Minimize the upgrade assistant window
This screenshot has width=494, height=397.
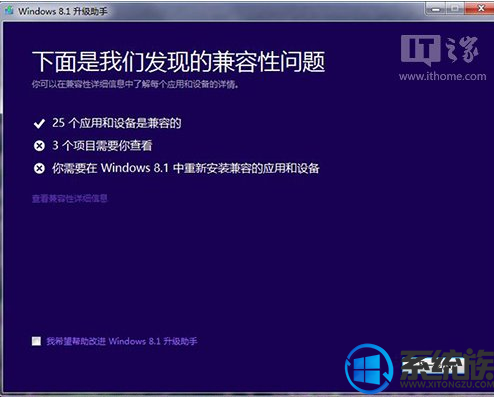coord(435,9)
